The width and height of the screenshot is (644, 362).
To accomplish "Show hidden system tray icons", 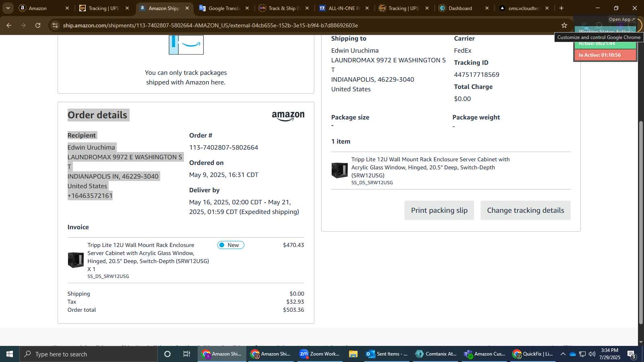I will (563, 354).
